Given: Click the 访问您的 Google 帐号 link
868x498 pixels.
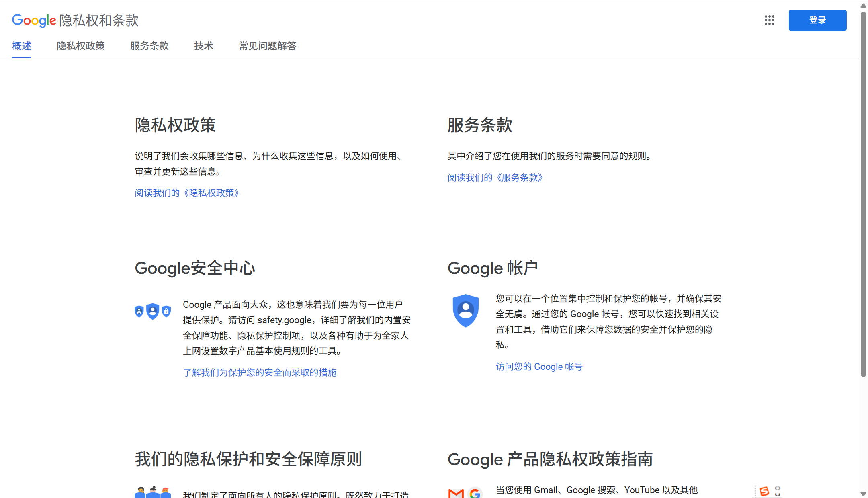Looking at the screenshot, I should (x=539, y=366).
